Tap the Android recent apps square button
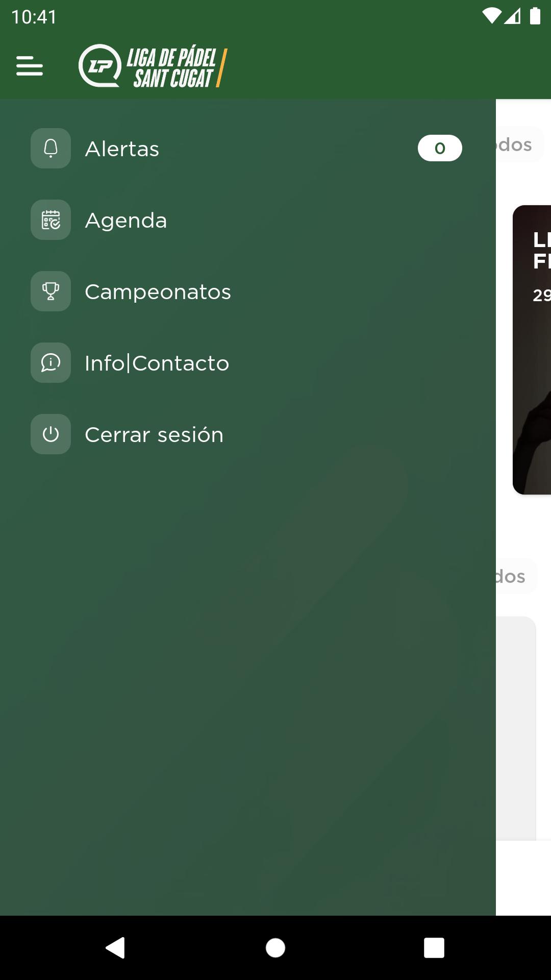The image size is (551, 980). click(x=434, y=948)
